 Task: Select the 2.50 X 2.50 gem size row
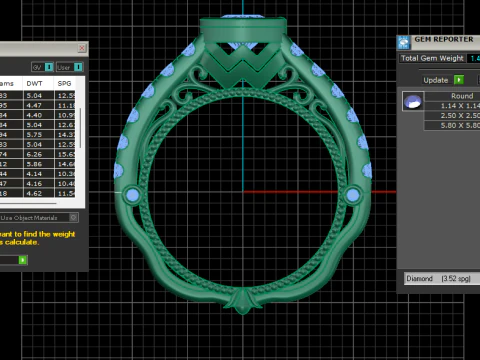tap(452, 115)
